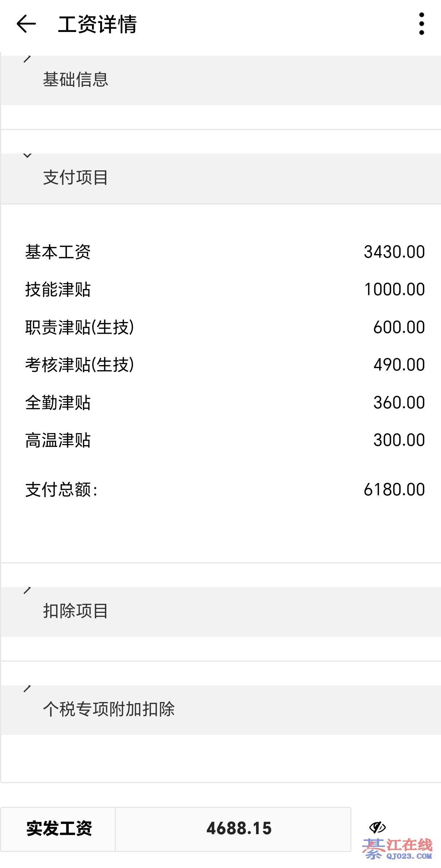Viewport: 441px width, 868px height.
Task: Tap the 全勤津贴 entry
Action: [58, 403]
